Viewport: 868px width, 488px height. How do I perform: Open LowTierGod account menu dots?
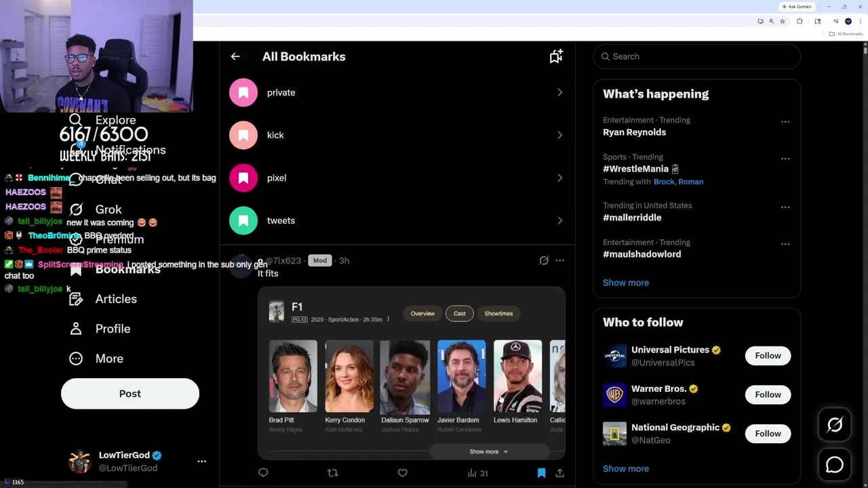coord(201,462)
